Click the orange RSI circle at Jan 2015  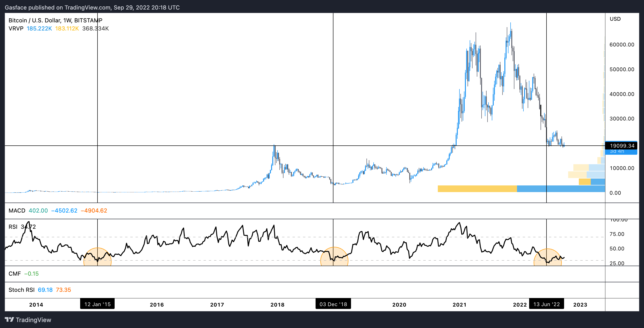[x=97, y=257]
